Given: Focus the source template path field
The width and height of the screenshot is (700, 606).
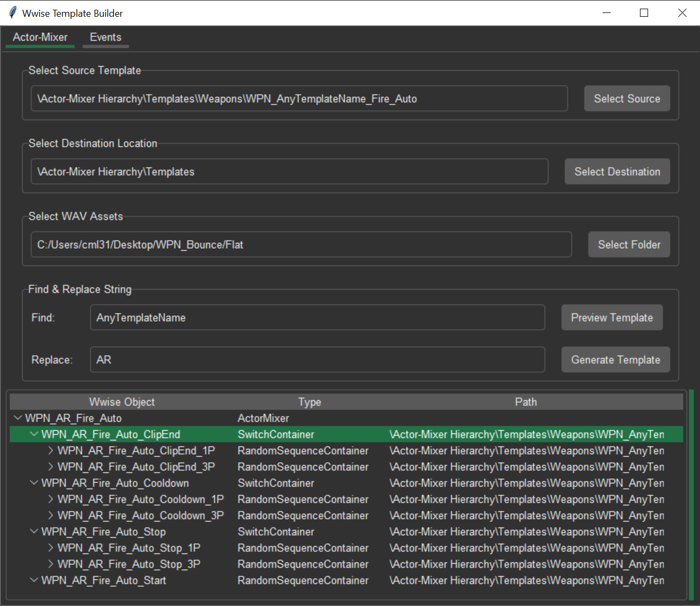Looking at the screenshot, I should tap(299, 98).
